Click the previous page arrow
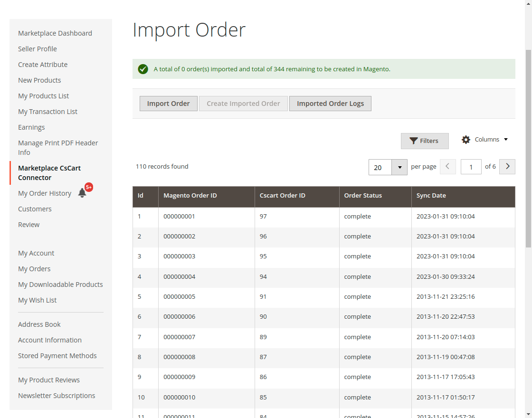This screenshot has height=418, width=532. tap(447, 167)
